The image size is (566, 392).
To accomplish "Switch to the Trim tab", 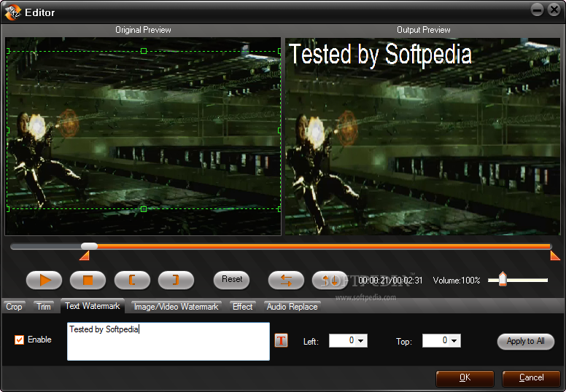I will click(44, 307).
